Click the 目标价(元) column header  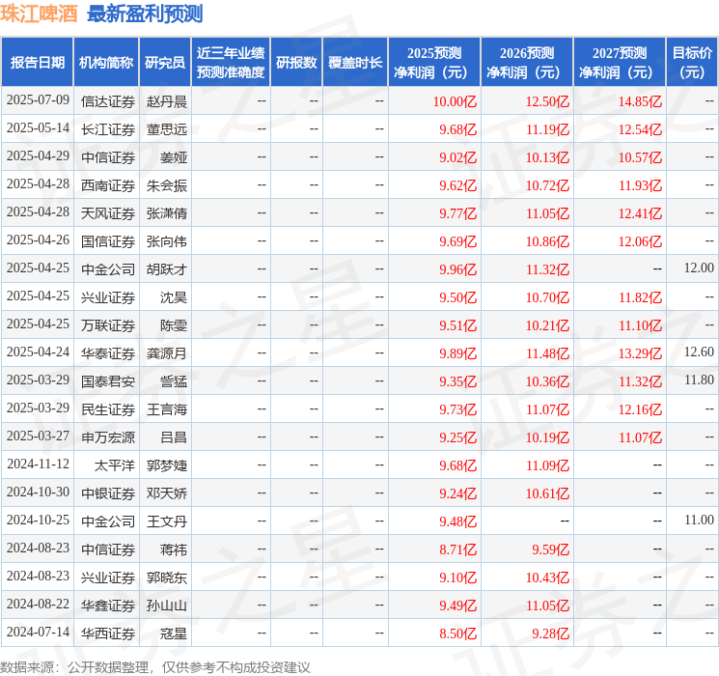(692, 62)
